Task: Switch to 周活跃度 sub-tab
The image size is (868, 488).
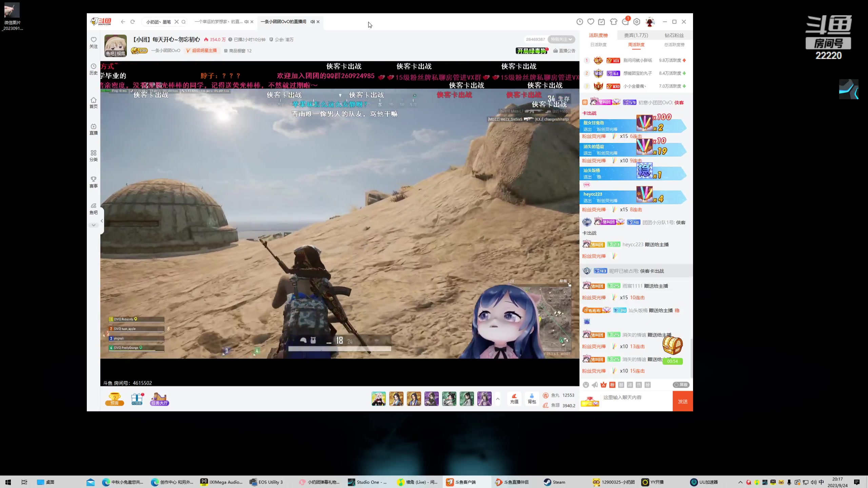Action: click(x=636, y=44)
